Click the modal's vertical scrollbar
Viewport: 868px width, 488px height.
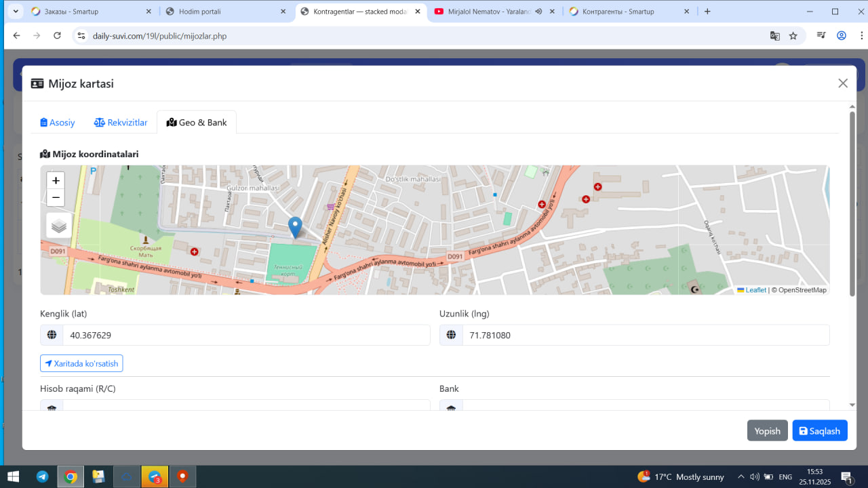pyautogui.click(x=852, y=203)
